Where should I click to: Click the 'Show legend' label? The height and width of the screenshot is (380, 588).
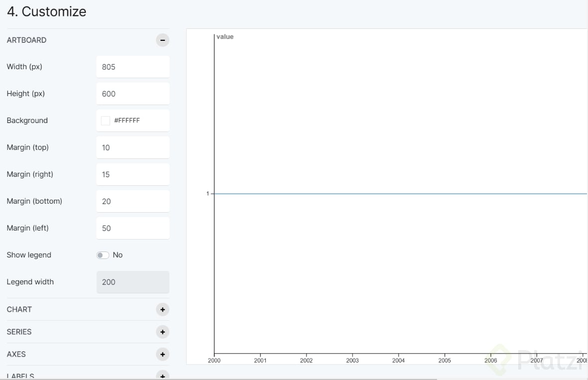point(29,255)
